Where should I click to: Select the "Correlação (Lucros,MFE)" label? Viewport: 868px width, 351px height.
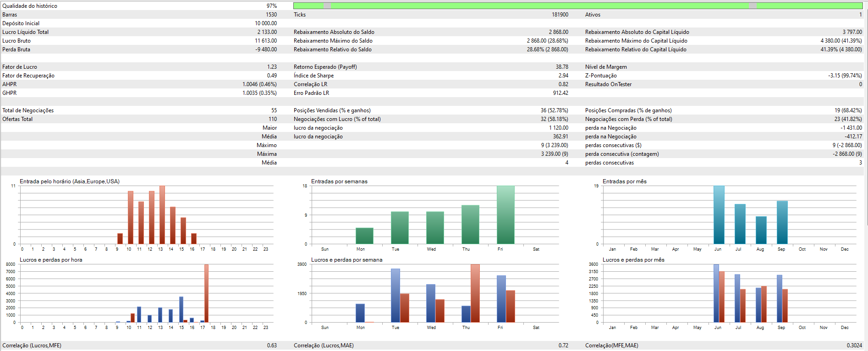(32, 346)
